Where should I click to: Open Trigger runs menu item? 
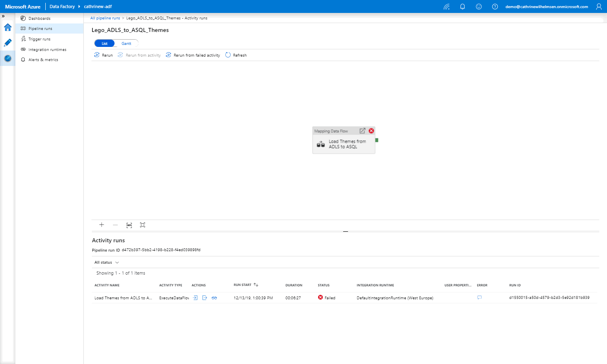[39, 39]
